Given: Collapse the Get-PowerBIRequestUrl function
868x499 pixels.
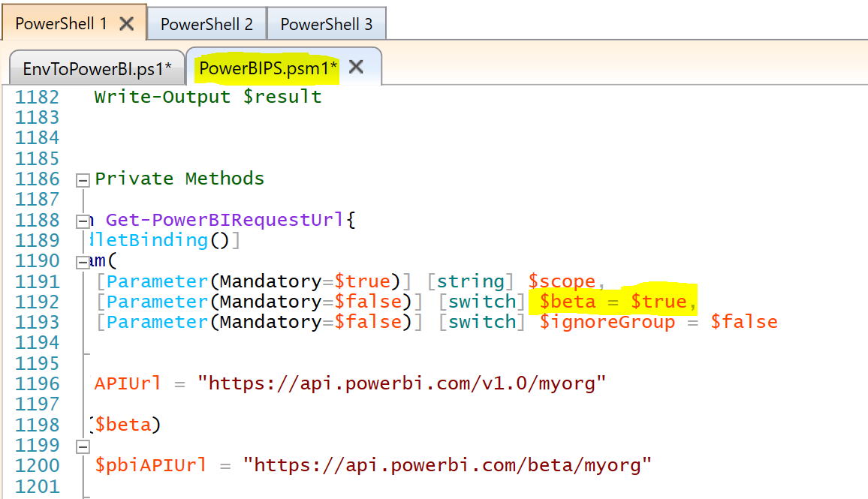Looking at the screenshot, I should coord(83,219).
